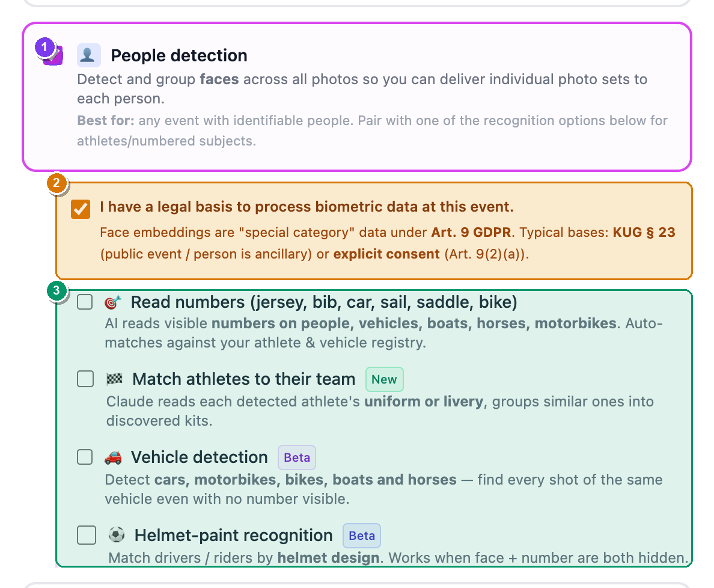Click the 'I have a legal basis' label text
Screen dimensions: 714x588
[x=307, y=207]
